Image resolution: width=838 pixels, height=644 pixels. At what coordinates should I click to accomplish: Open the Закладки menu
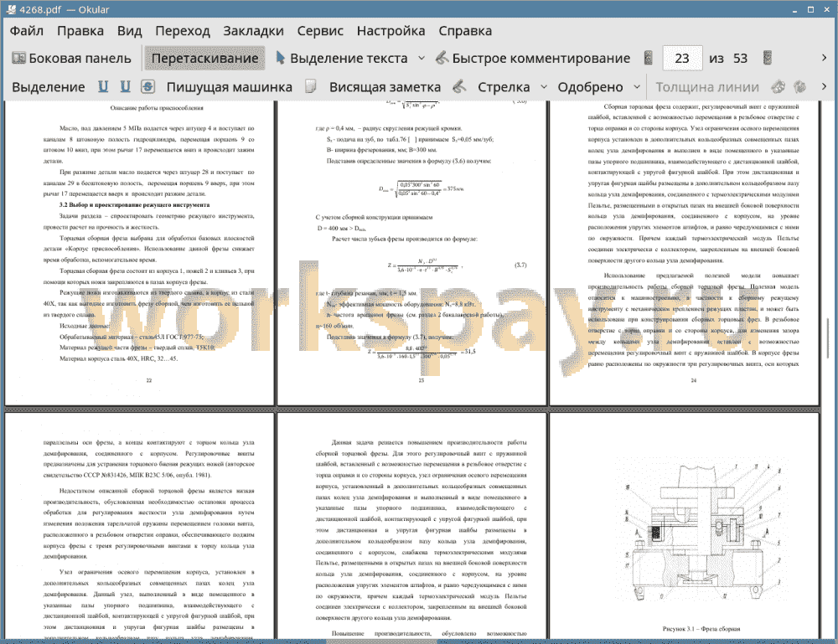point(253,31)
